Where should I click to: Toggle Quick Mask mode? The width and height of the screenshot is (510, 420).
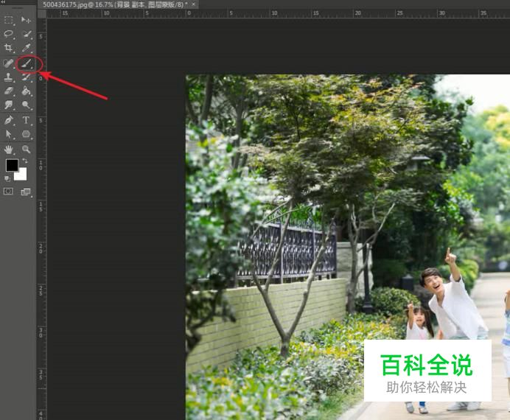8,192
